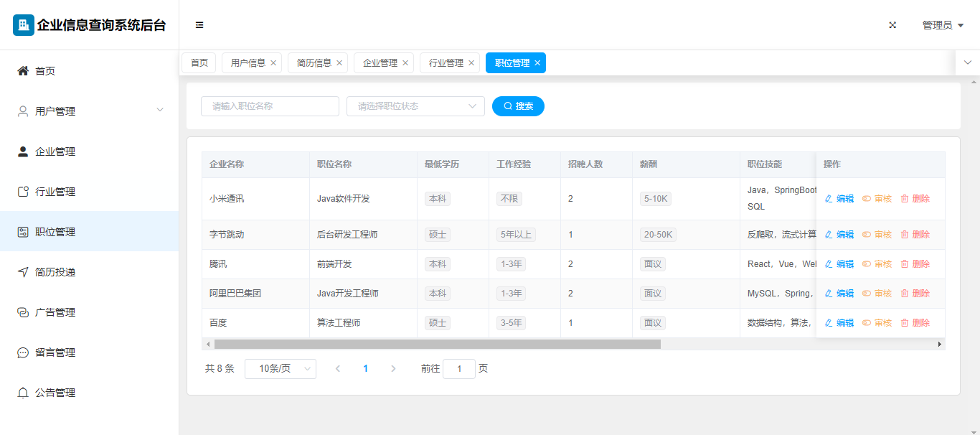Expand the 用户管理 sidebar submenu
Screen dimensions: 980x435
click(x=89, y=111)
